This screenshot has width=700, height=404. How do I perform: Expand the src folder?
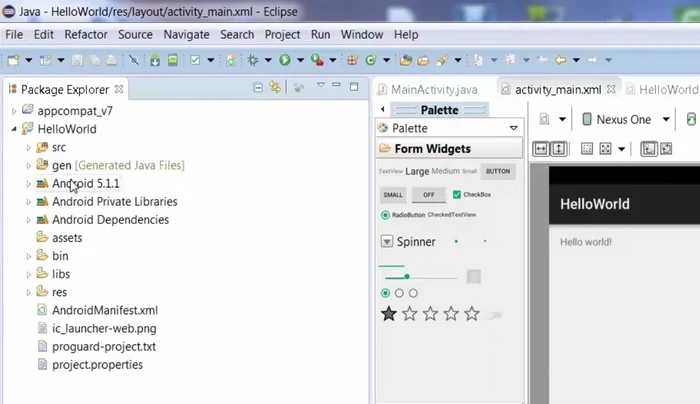coord(28,147)
